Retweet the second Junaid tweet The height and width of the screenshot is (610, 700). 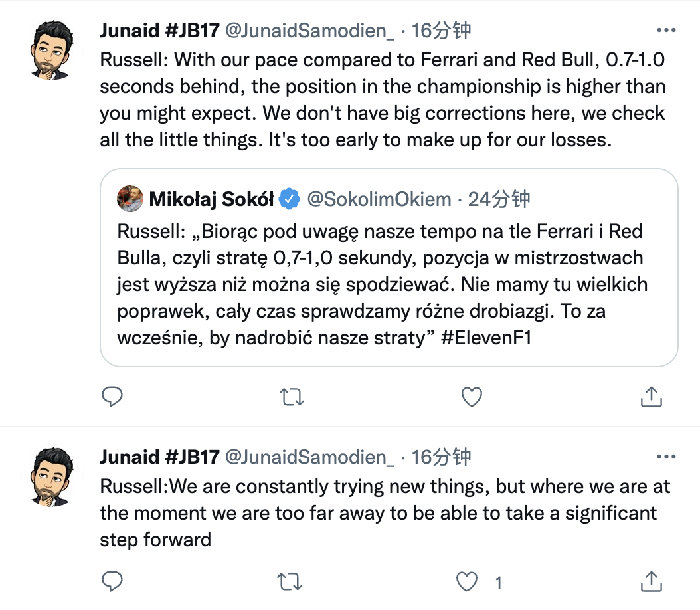[292, 582]
